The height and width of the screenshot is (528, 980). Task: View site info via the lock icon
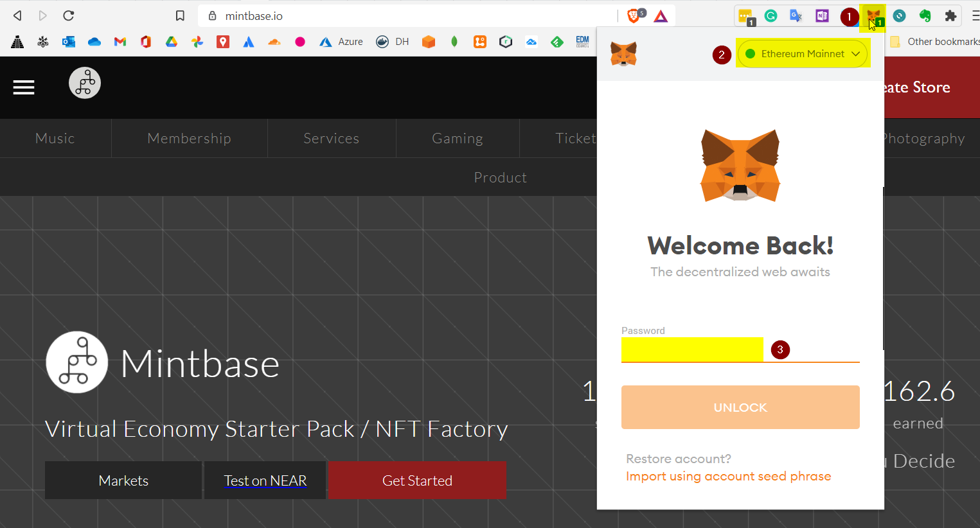tap(212, 16)
